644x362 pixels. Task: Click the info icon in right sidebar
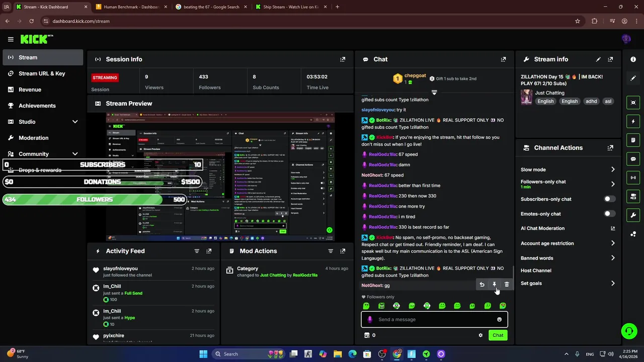click(633, 59)
